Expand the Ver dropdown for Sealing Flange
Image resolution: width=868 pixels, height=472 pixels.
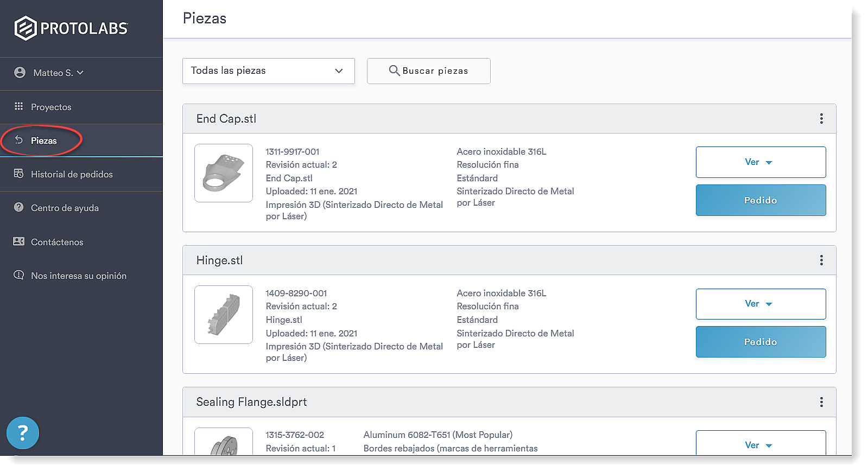pyautogui.click(x=761, y=443)
